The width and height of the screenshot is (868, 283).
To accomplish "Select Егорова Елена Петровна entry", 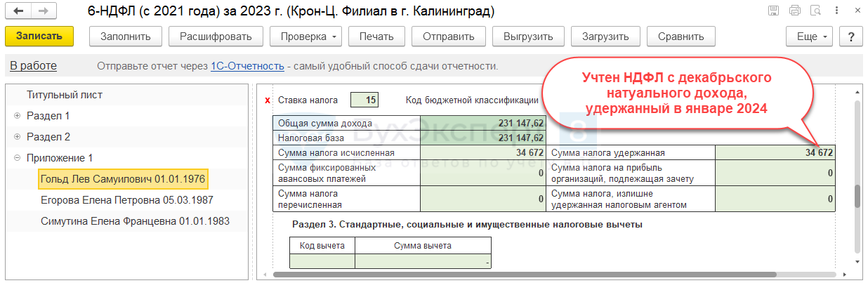I will coord(126,200).
